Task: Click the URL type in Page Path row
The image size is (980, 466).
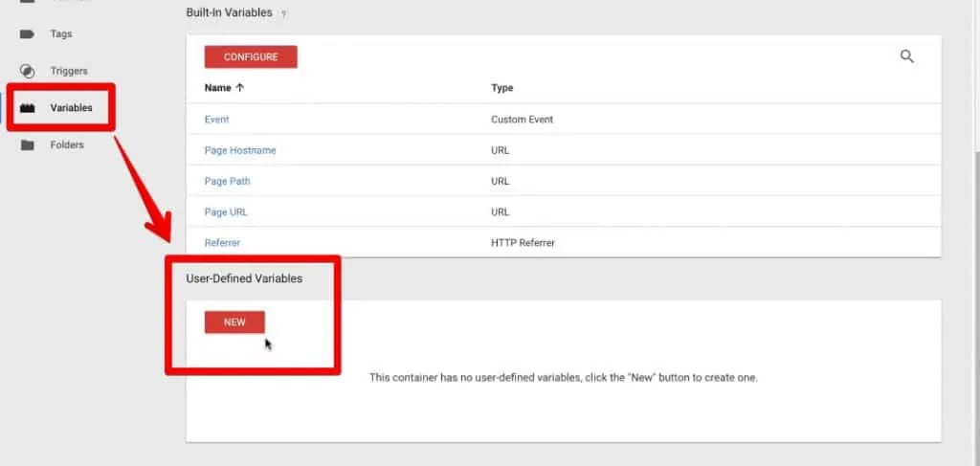Action: click(500, 181)
